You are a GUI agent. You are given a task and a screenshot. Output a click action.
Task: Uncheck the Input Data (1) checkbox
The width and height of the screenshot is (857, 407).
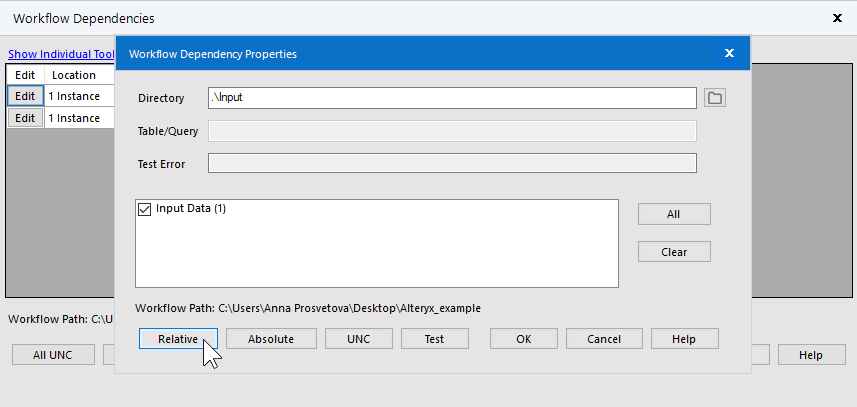click(x=143, y=209)
